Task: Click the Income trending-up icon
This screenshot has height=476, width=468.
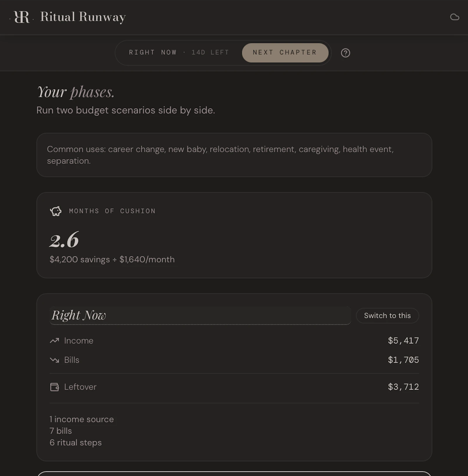Action: click(54, 341)
